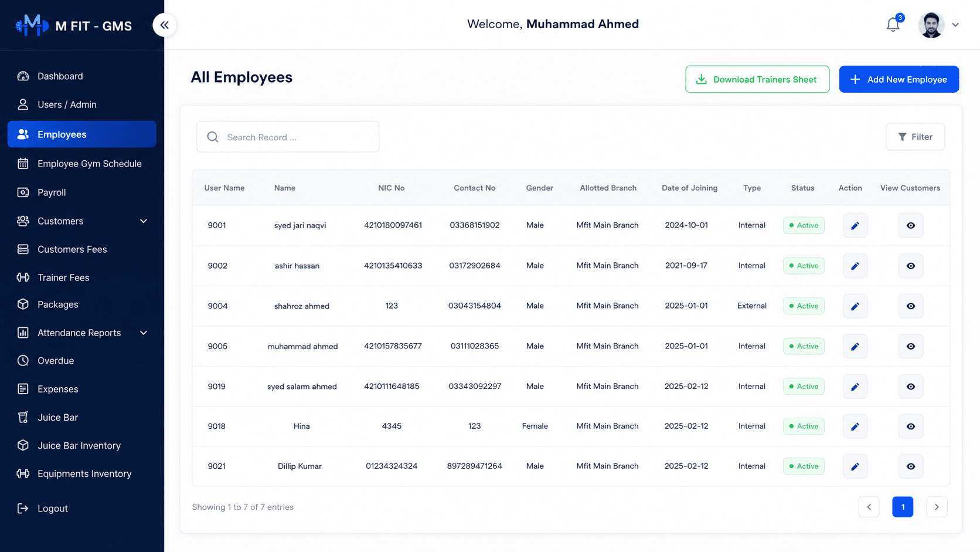980x552 pixels.
Task: Click Active status for employee 9021
Action: 804,466
